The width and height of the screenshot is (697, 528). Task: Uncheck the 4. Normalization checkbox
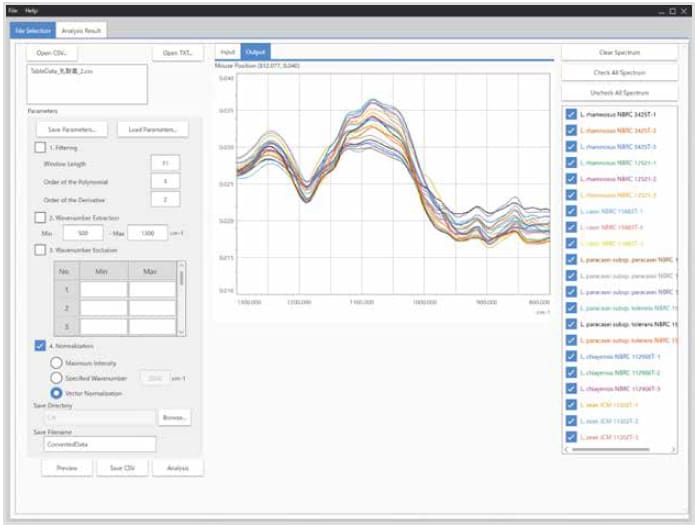[x=40, y=345]
